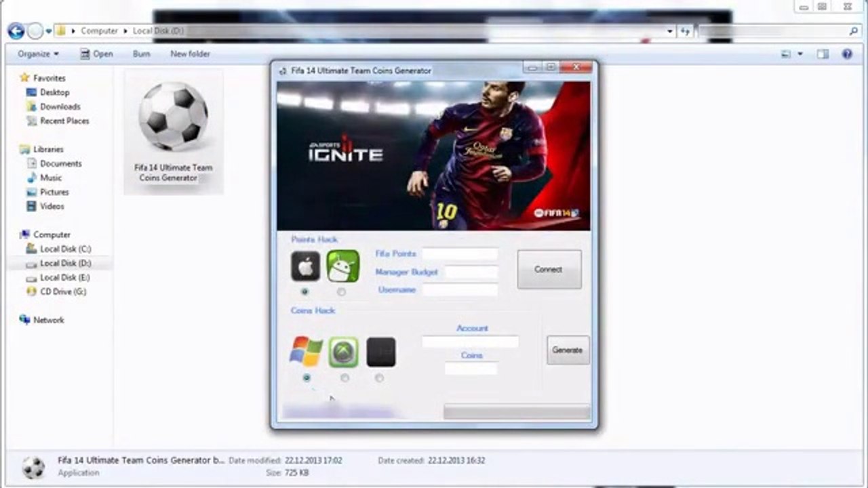The height and width of the screenshot is (488, 868).
Task: Select the radio button under Xbox icon
Action: 344,378
